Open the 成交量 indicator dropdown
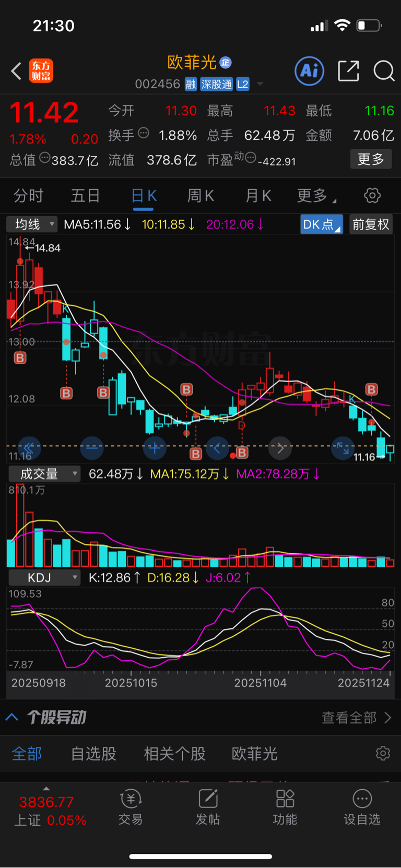Viewport: 401px width, 868px height. pos(44,474)
